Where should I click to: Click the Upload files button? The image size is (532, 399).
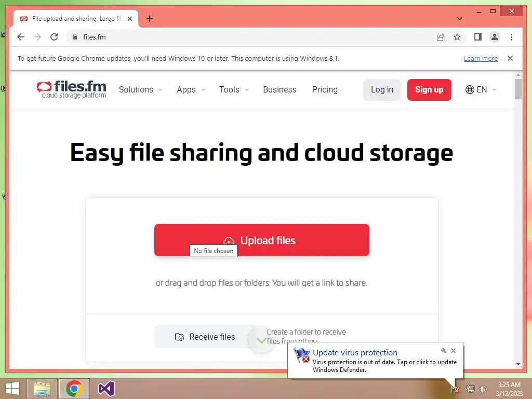[262, 240]
